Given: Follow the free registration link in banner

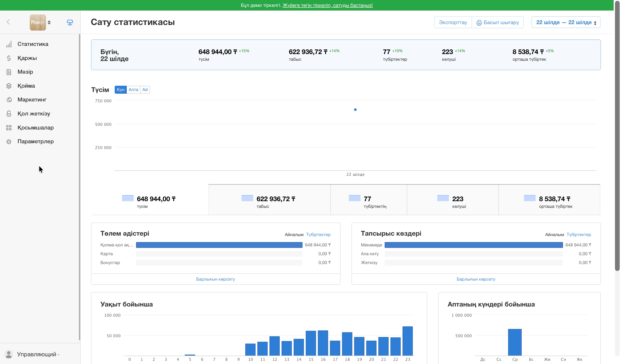Looking at the screenshot, I should pyautogui.click(x=328, y=5).
